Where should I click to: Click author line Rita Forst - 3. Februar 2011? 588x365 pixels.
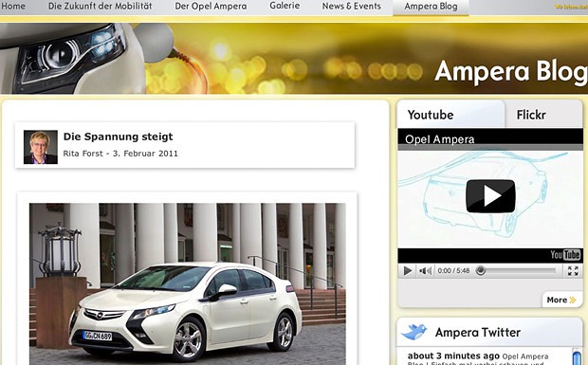click(120, 154)
